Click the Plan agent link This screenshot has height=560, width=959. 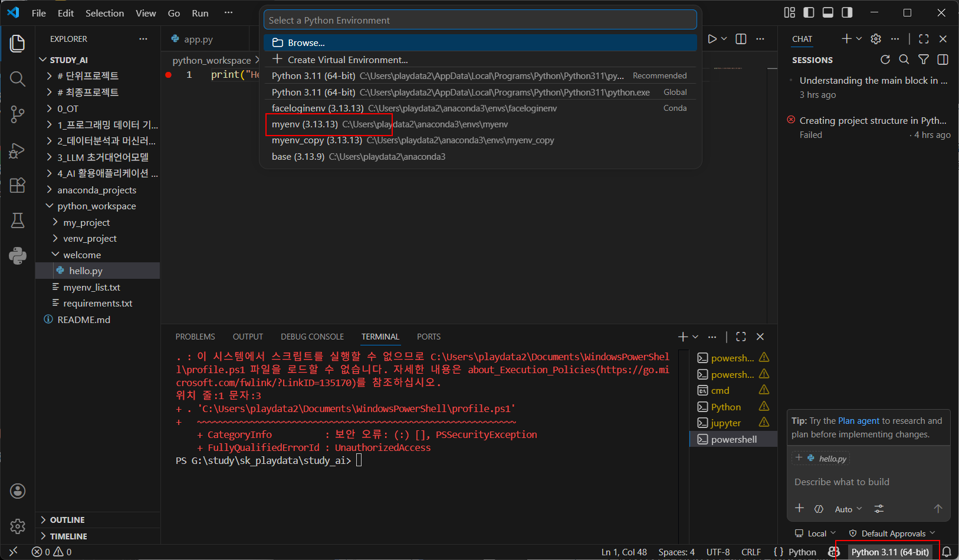tap(859, 421)
